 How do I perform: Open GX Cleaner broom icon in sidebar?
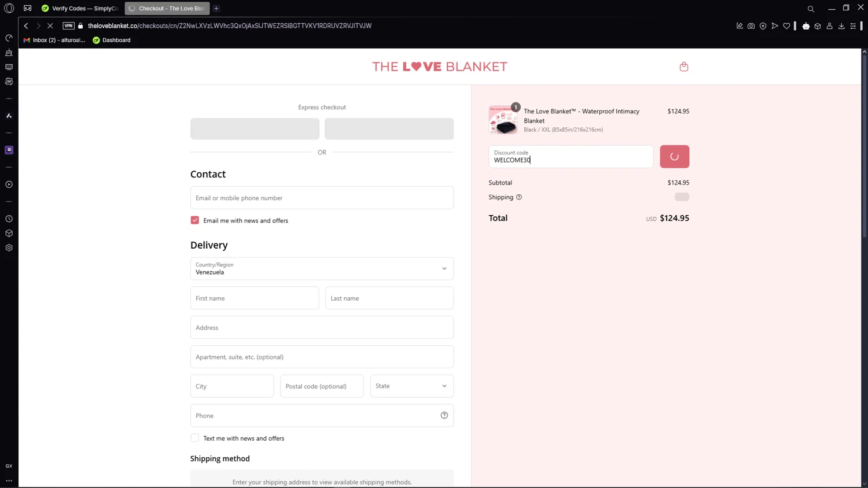(x=9, y=53)
